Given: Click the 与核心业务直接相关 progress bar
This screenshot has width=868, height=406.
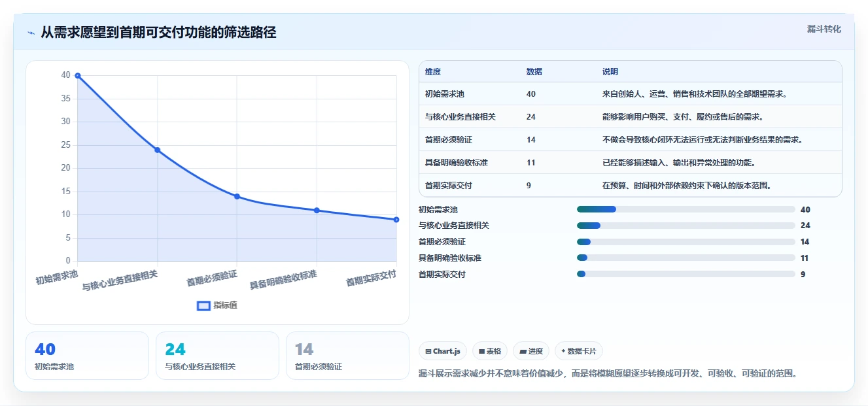Looking at the screenshot, I should 686,226.
